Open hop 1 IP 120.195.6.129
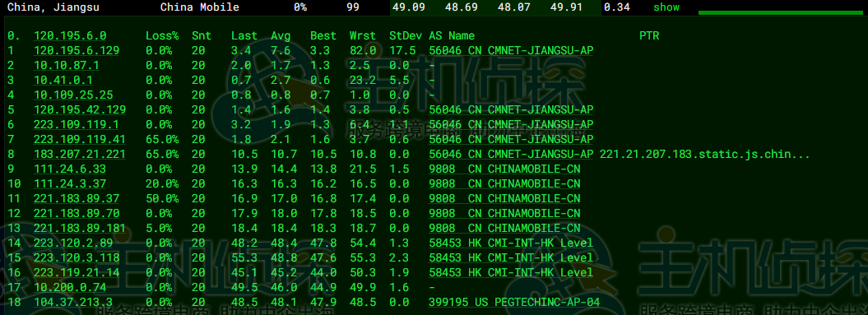This screenshot has width=868, height=315. 77,50
